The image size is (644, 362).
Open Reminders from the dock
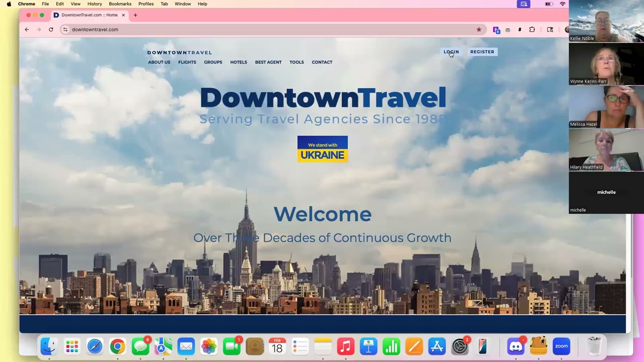pyautogui.click(x=300, y=346)
